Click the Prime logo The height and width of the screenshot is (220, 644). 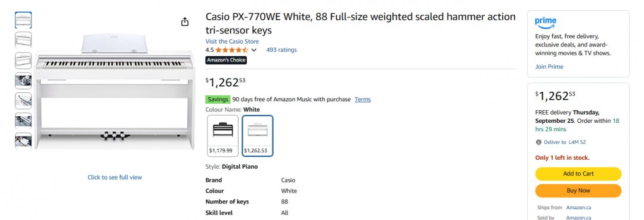pyautogui.click(x=546, y=21)
